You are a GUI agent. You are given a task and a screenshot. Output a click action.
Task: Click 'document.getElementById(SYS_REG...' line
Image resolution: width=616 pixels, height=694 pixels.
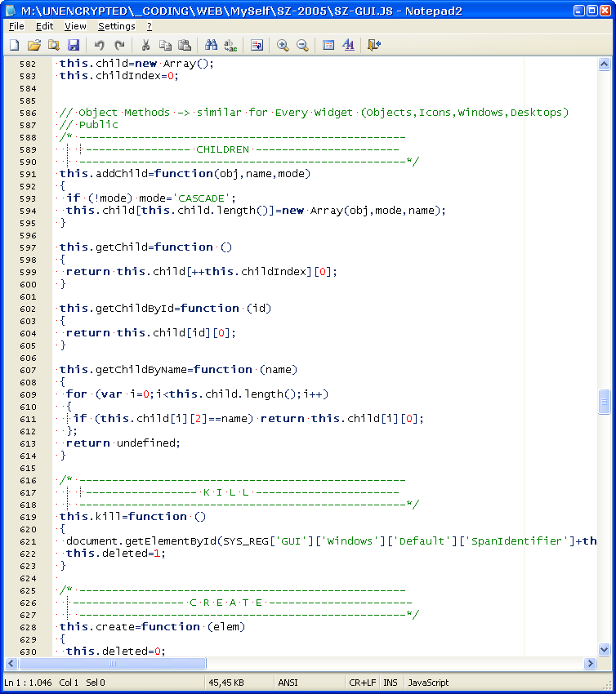click(331, 541)
